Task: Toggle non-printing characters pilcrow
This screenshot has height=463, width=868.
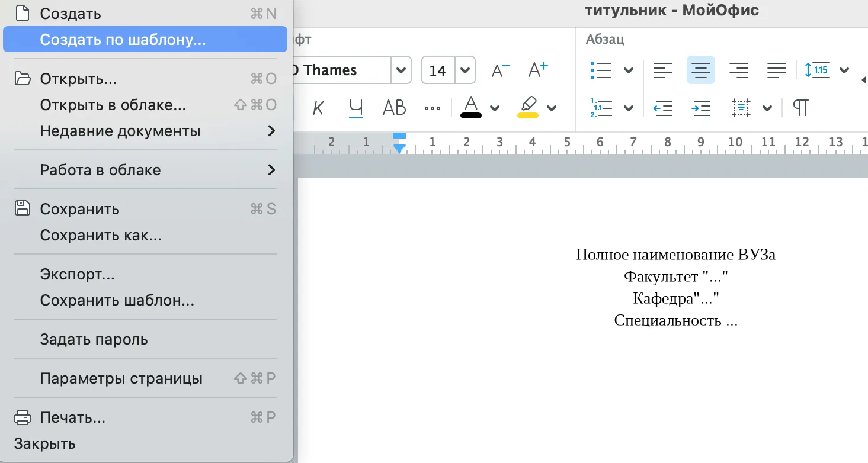Action: (x=800, y=108)
